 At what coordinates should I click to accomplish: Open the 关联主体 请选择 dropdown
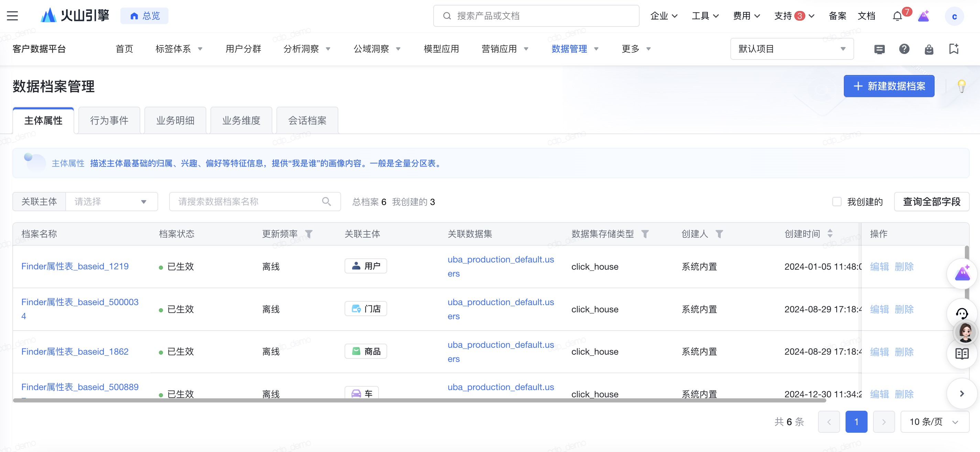111,202
